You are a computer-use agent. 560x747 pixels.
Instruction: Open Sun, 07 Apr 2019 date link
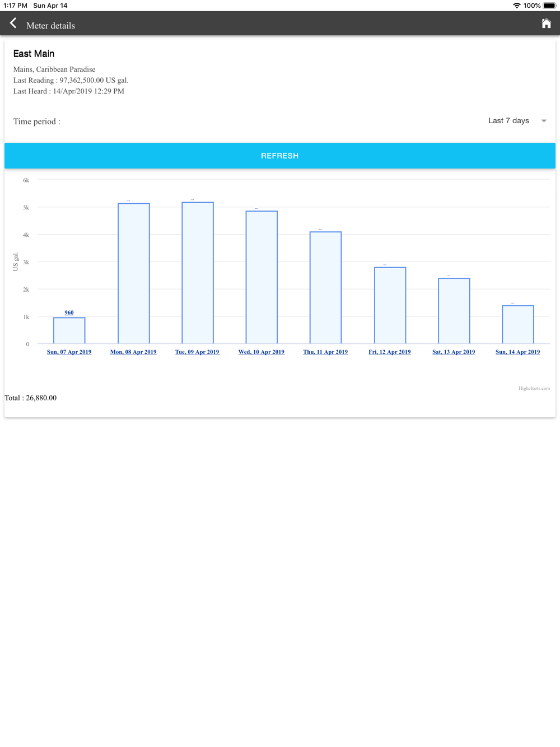[69, 352]
